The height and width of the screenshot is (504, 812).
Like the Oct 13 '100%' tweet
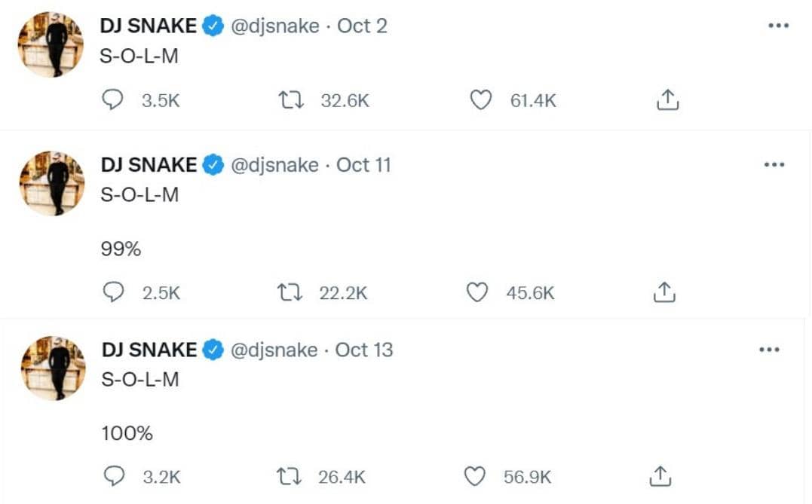(x=475, y=475)
